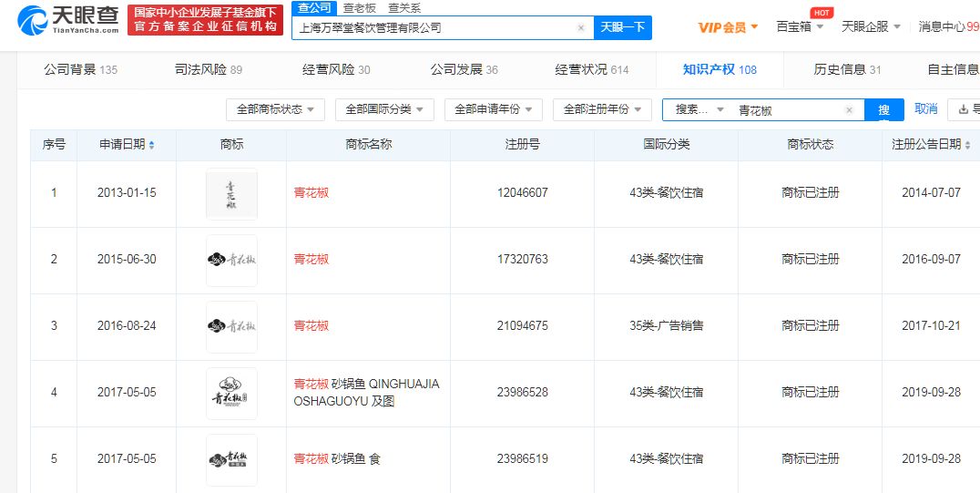
Task: Open the 知识产权 tab
Action: tap(720, 69)
